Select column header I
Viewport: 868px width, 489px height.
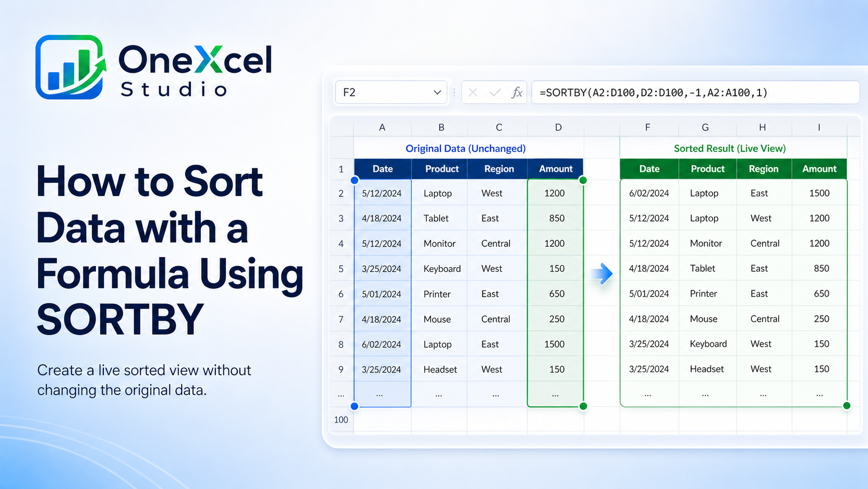(819, 127)
